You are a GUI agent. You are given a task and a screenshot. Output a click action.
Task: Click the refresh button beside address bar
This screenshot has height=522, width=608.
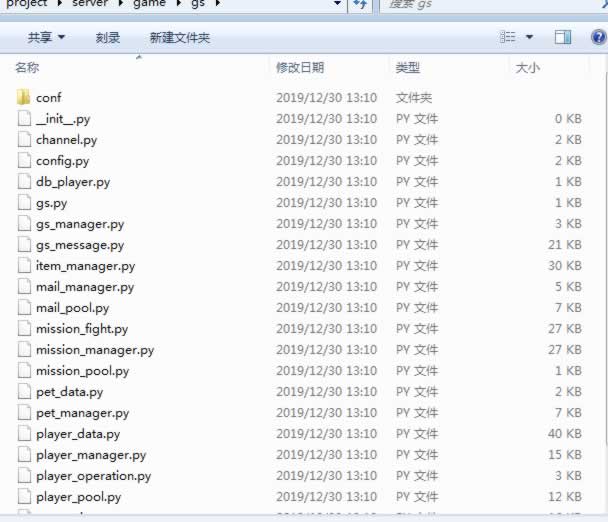pyautogui.click(x=361, y=5)
